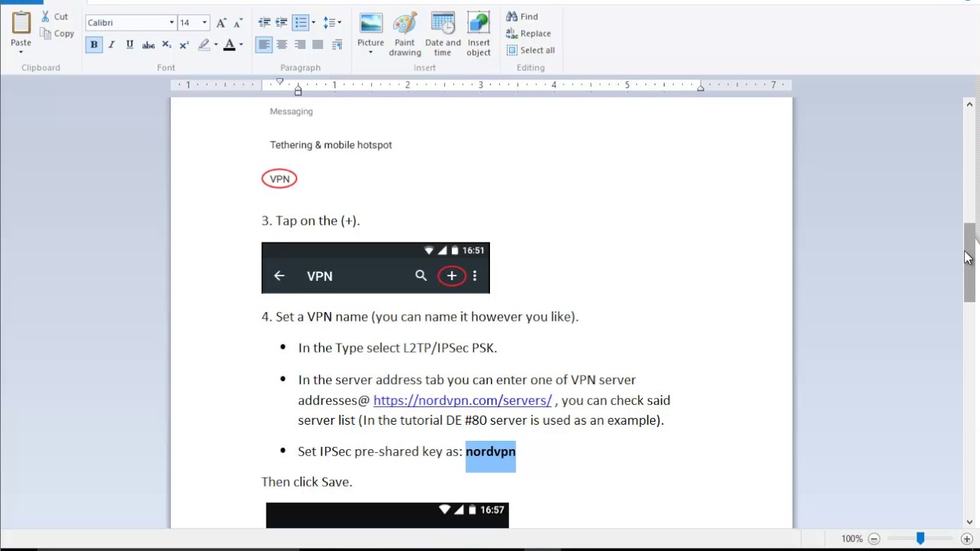
Task: Open font color dropdown arrow
Action: point(241,45)
